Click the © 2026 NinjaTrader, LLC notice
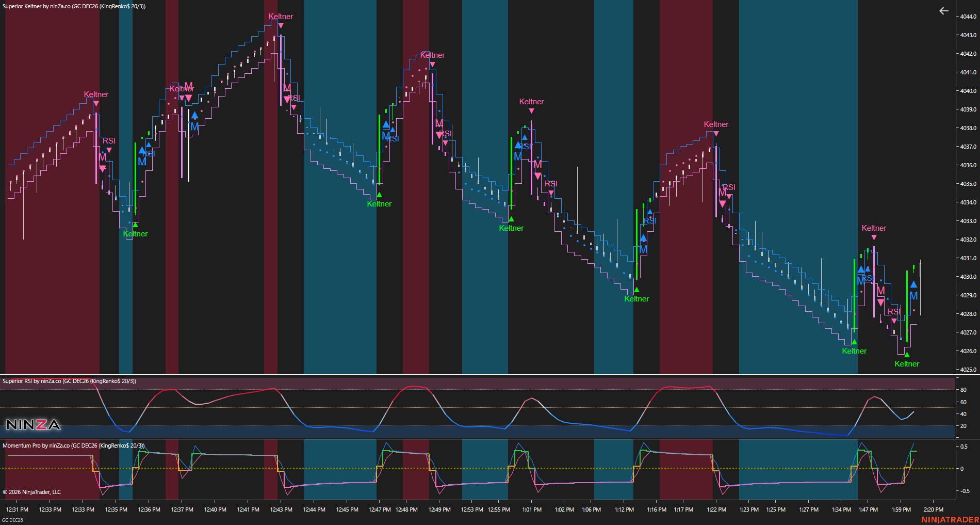The width and height of the screenshot is (980, 525). pyautogui.click(x=32, y=492)
